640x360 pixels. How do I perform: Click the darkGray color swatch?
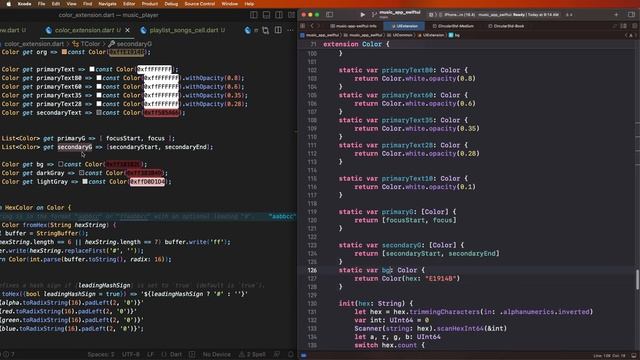(x=81, y=173)
